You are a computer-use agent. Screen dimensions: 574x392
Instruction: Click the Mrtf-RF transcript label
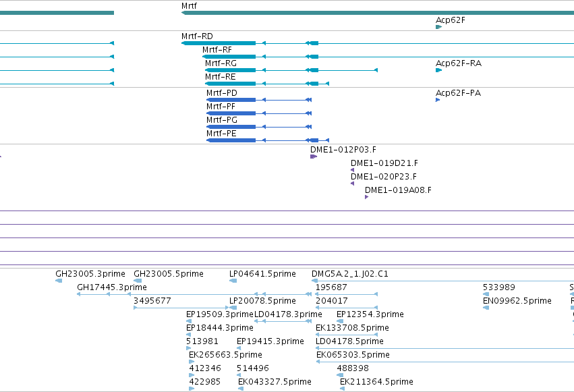pyautogui.click(x=217, y=50)
